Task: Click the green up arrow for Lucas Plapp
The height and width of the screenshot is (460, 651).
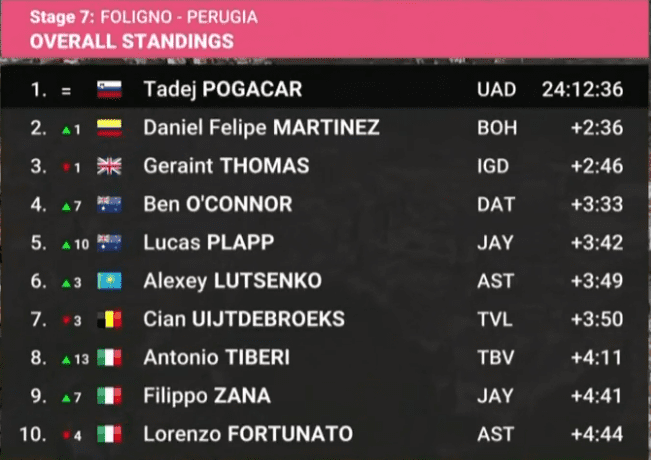Action: tap(66, 245)
